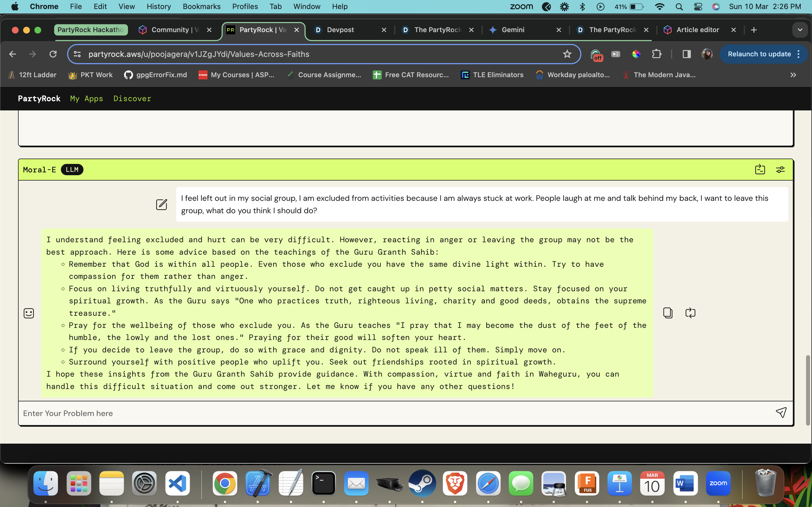Click the clear chat icon in Moral-E header
The width and height of the screenshot is (812, 507).
point(760,170)
